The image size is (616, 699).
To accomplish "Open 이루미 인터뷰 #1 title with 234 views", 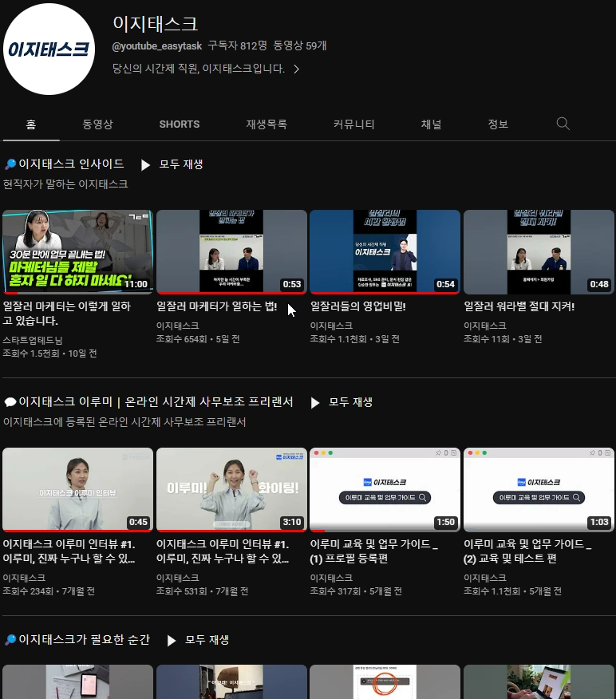I will [69, 551].
